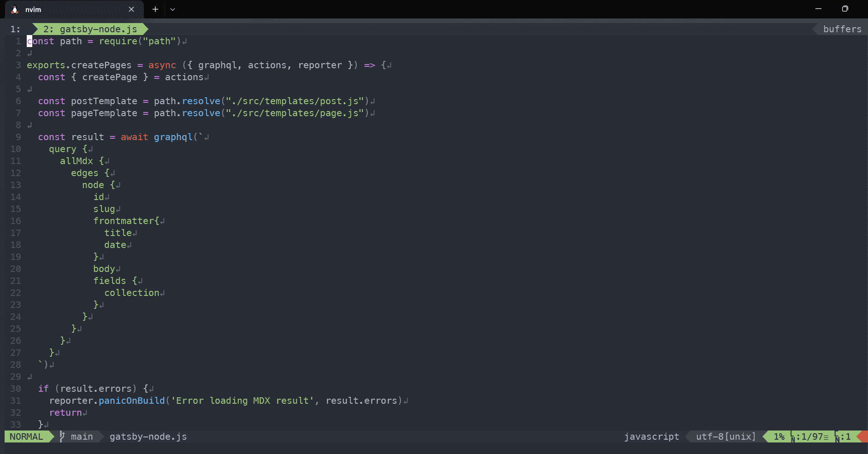Click the nvim tab title
868x454 pixels.
point(33,10)
